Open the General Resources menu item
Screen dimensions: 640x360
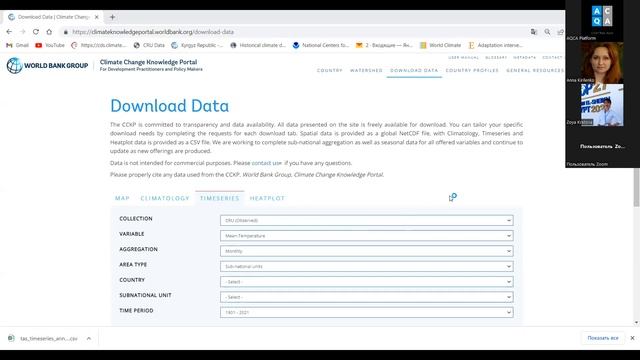click(x=535, y=71)
